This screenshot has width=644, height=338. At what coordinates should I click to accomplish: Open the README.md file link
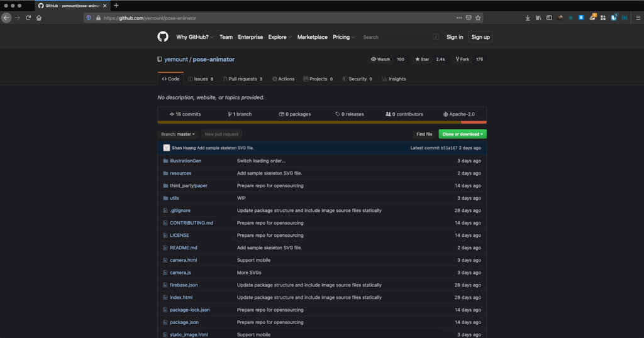(x=184, y=248)
